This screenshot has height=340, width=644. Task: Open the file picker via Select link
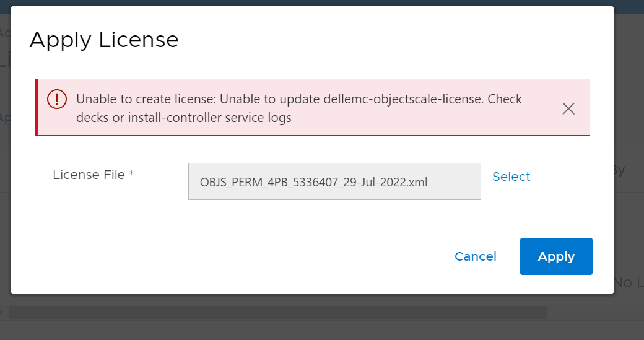[511, 177]
